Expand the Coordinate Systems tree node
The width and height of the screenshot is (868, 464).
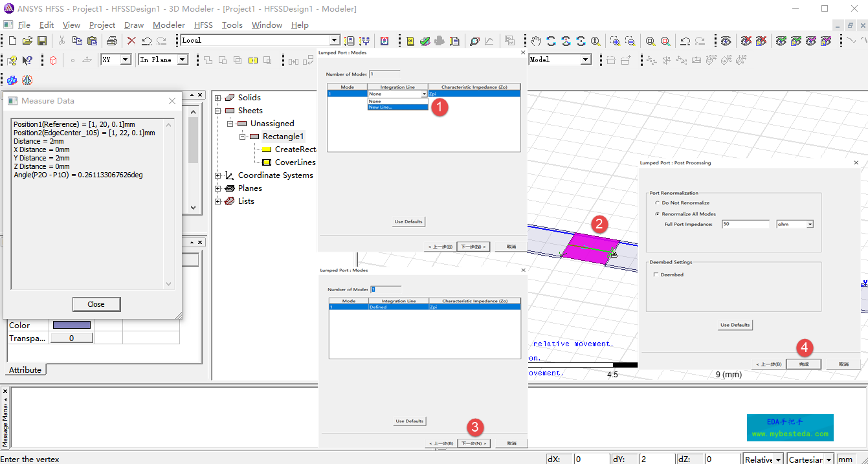(218, 175)
